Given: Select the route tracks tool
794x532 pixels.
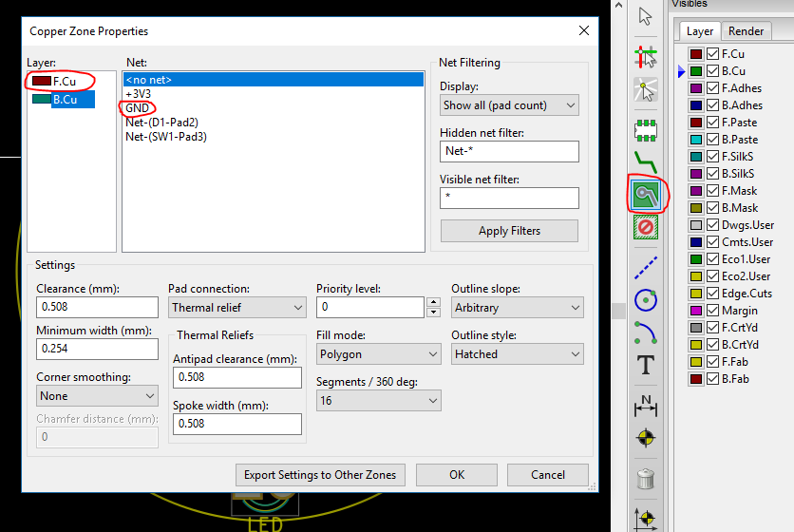Looking at the screenshot, I should [x=645, y=161].
